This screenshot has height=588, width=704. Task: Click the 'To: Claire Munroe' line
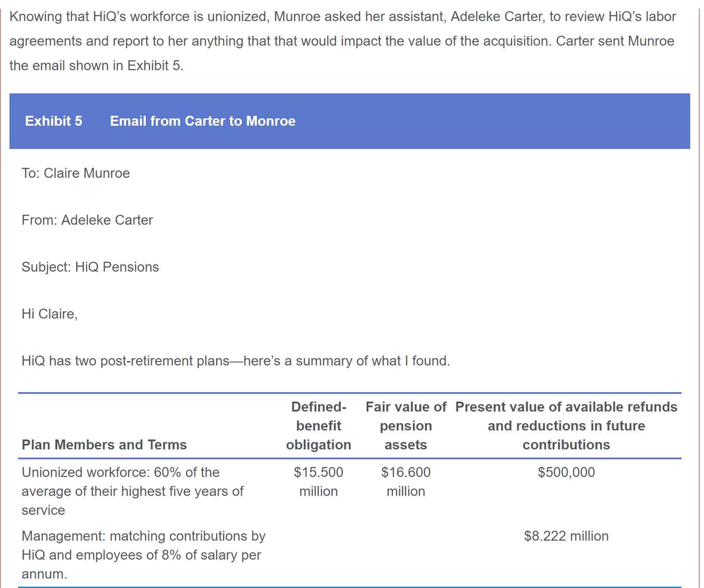[76, 173]
